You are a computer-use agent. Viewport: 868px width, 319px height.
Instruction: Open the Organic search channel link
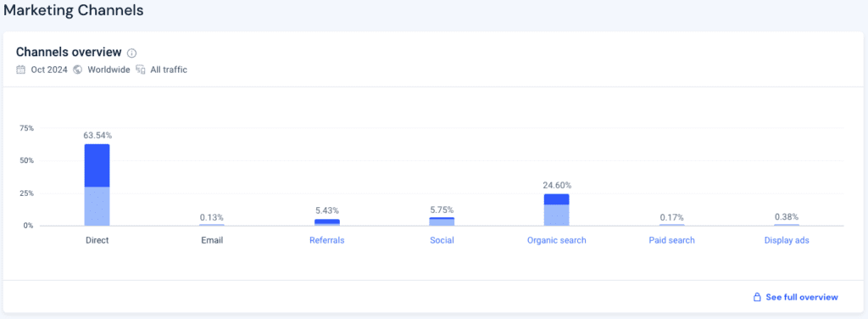coord(556,240)
